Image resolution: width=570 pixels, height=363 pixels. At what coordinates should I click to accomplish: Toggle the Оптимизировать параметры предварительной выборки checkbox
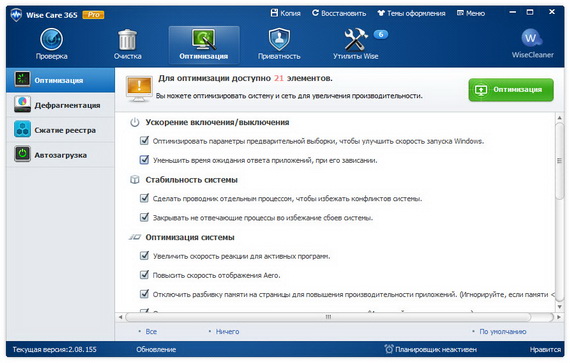(144, 140)
